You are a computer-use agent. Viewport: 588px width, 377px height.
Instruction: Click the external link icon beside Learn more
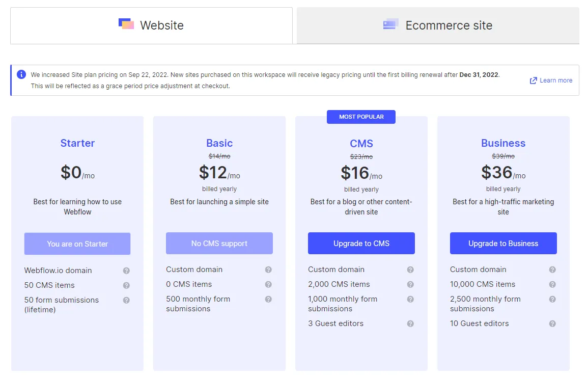533,80
